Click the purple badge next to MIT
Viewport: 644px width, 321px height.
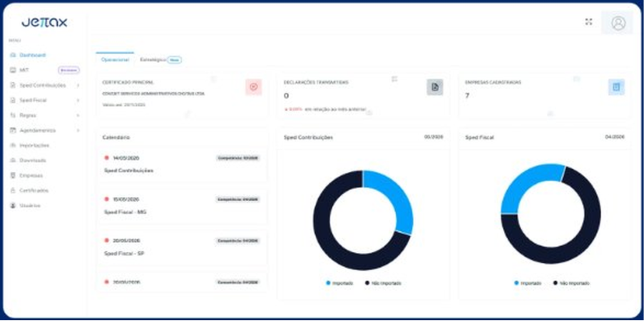69,71
